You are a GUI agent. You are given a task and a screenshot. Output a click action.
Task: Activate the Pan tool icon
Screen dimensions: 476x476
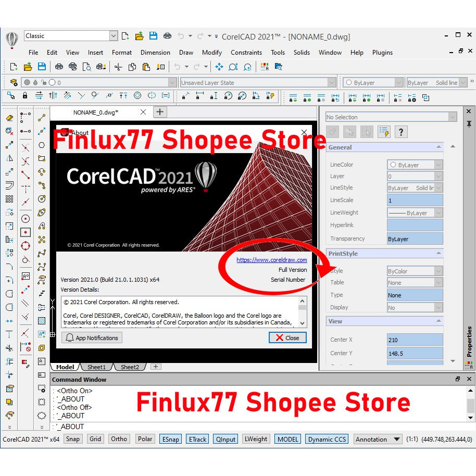click(219, 67)
